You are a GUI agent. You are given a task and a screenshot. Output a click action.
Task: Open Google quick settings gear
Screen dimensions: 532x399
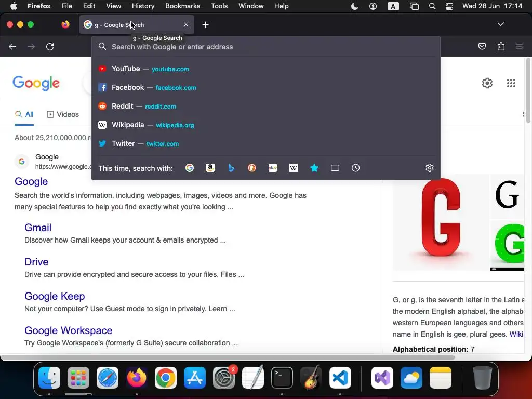coord(487,83)
